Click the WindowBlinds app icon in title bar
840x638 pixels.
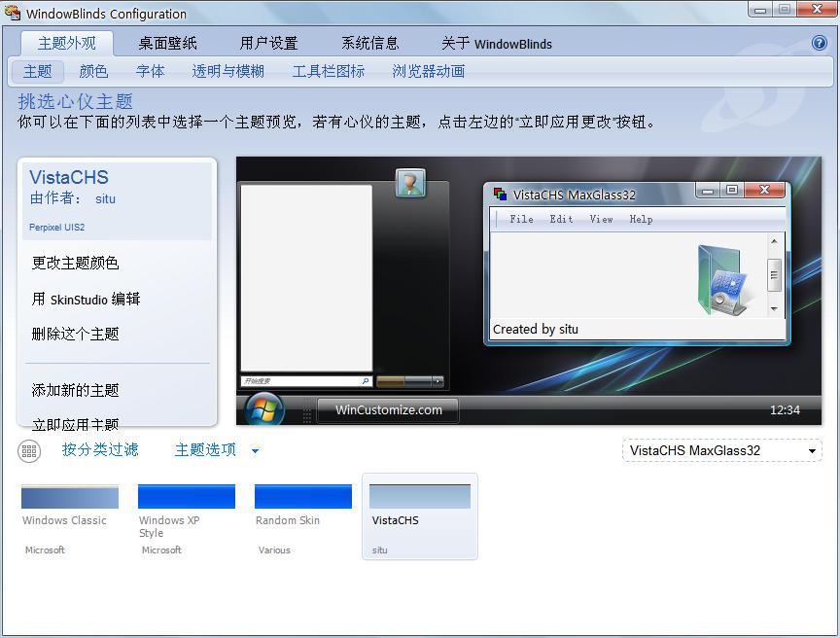pos(13,13)
